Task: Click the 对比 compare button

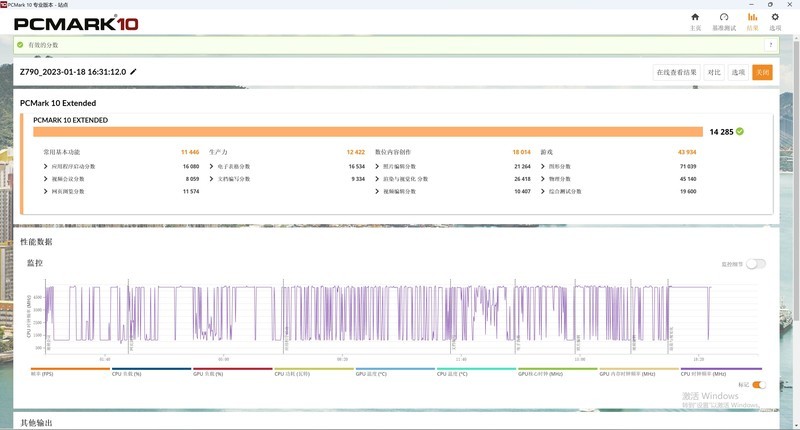Action: pos(714,72)
